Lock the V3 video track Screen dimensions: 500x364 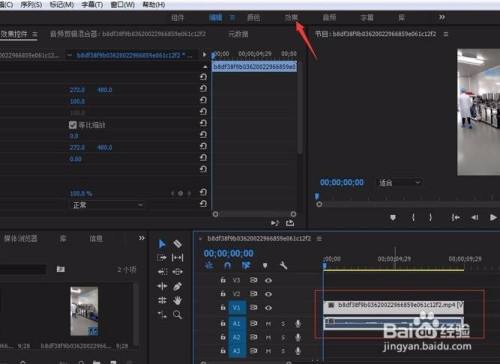[x=223, y=280]
